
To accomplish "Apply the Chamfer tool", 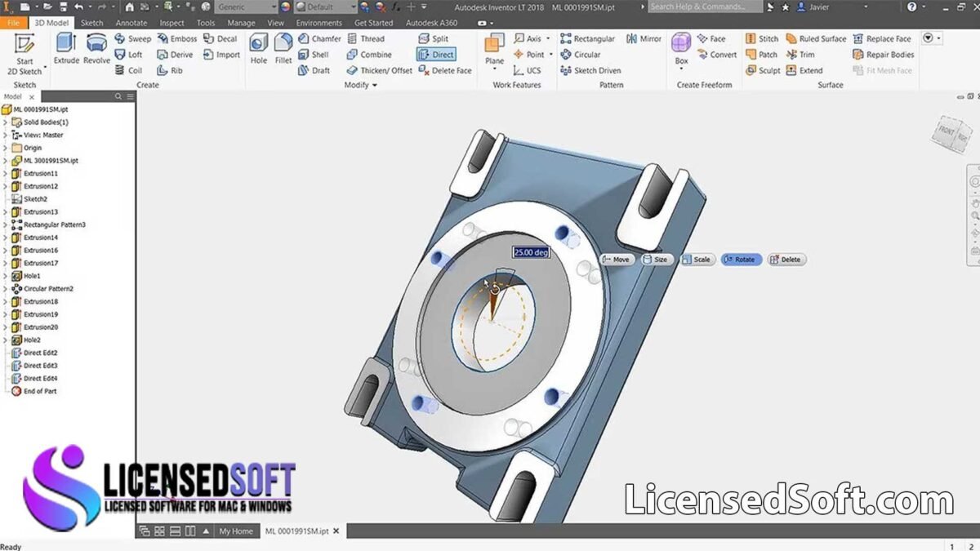I will [320, 38].
